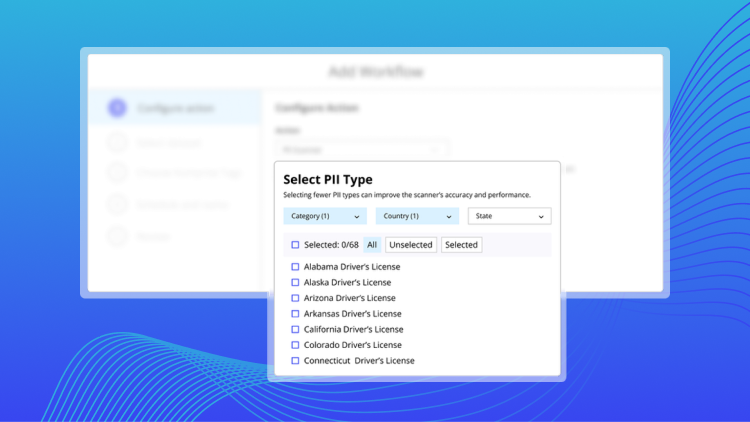Screen dimensions: 750x422
Task: Filter list to Selected items
Action: click(461, 245)
